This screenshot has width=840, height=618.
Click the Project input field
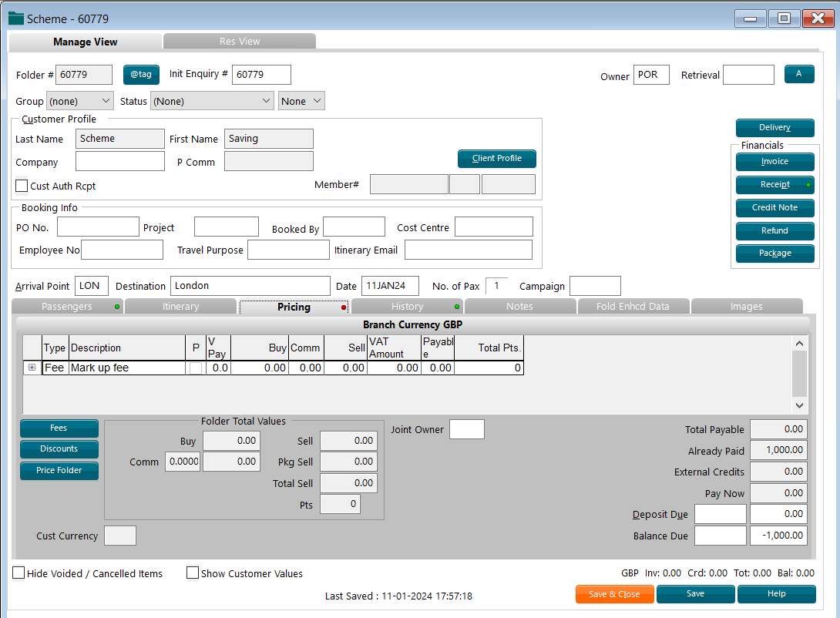(x=227, y=227)
